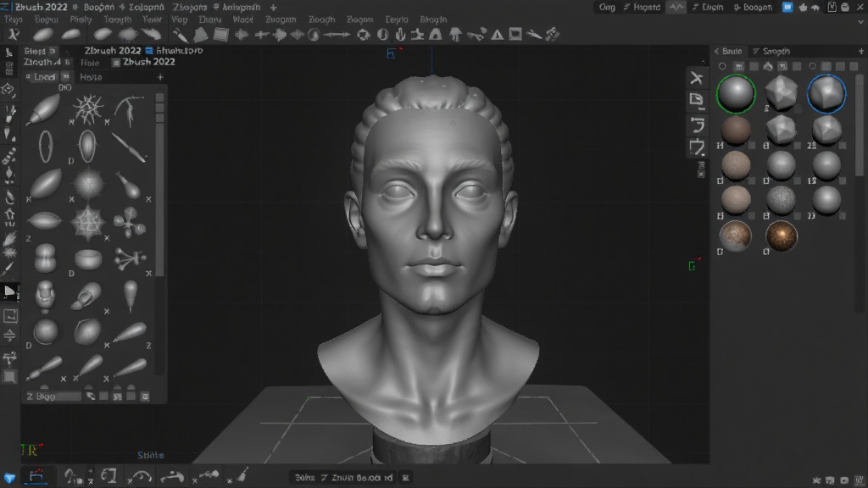Click the Ong button in top bar

(x=607, y=7)
